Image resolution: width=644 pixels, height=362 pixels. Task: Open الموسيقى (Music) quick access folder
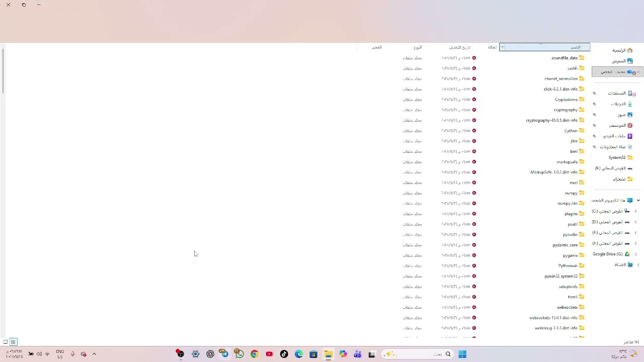tap(621, 125)
